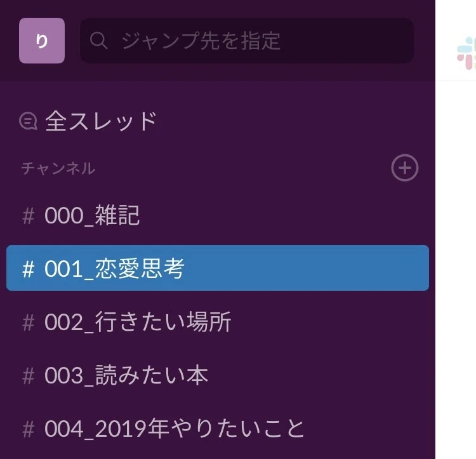
Task: Click the blank white content pane
Action: coord(456,270)
